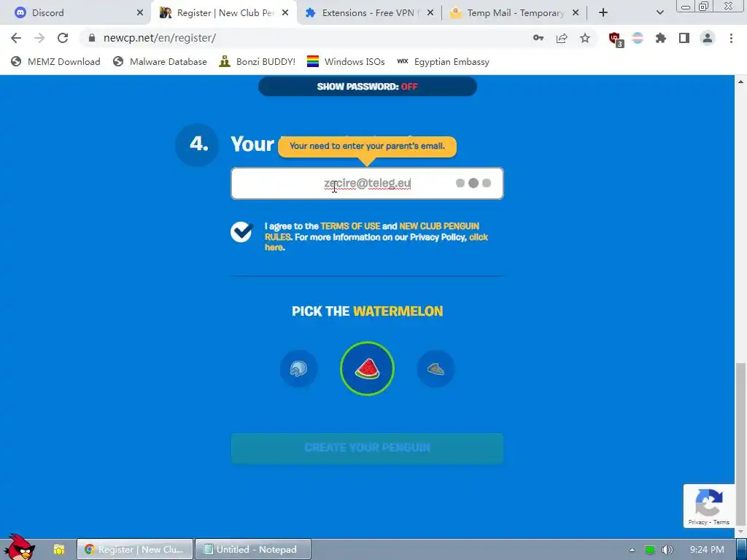
Task: Uncheck the terms agreement checkbox
Action: point(242,232)
